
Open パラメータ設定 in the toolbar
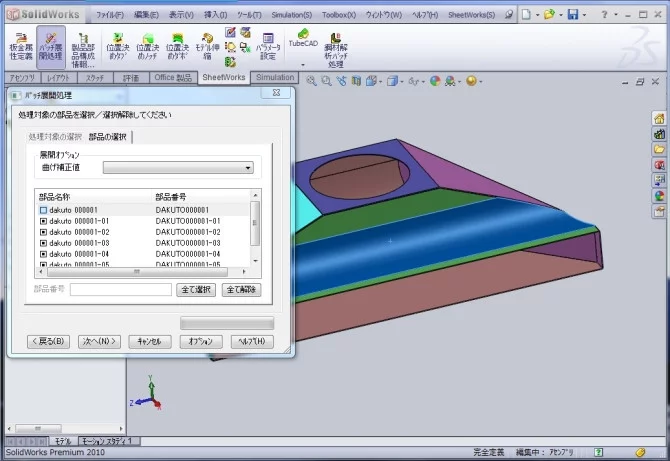coord(267,46)
